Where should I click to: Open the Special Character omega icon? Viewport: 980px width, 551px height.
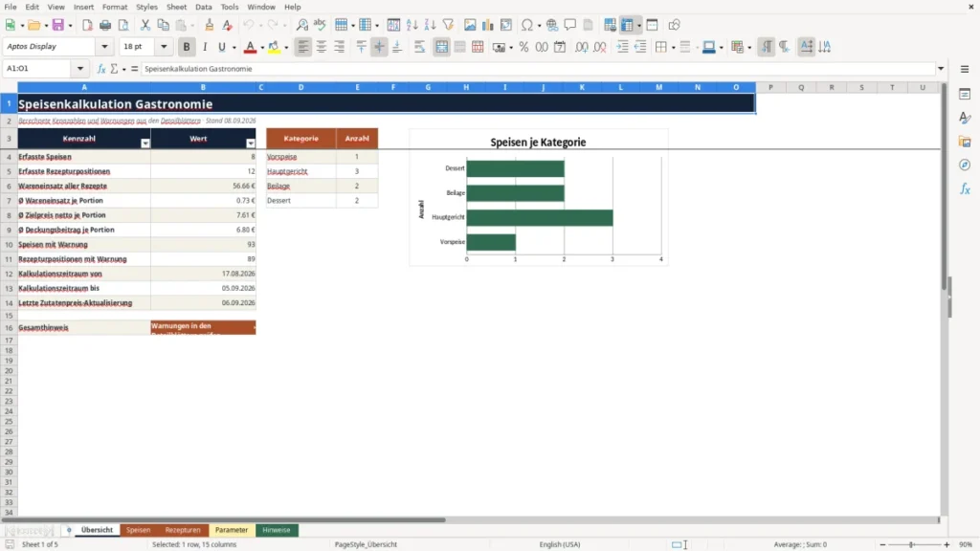pos(527,25)
